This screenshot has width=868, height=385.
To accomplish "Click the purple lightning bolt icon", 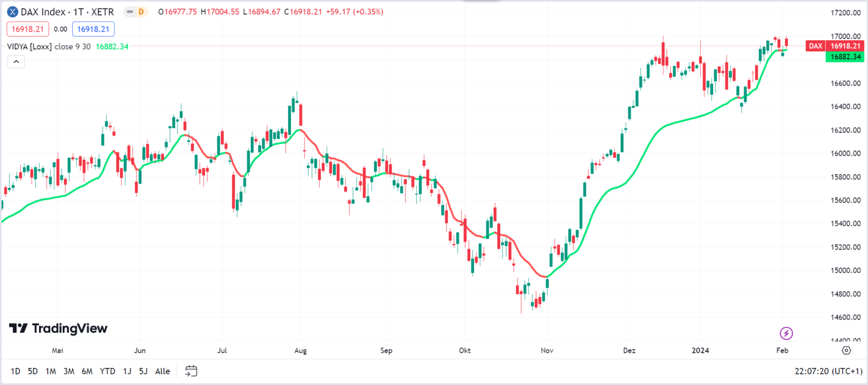I will [x=786, y=333].
